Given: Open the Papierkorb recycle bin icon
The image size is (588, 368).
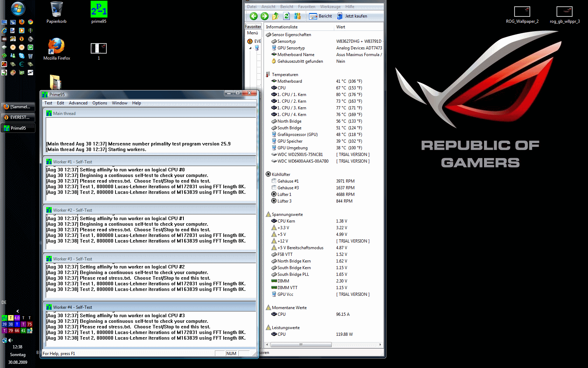Looking at the screenshot, I should coord(56,13).
